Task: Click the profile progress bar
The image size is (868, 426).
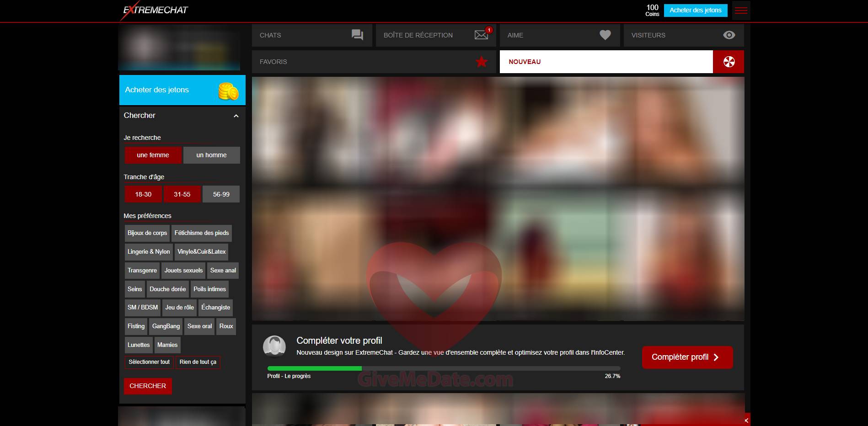Action: click(444, 368)
